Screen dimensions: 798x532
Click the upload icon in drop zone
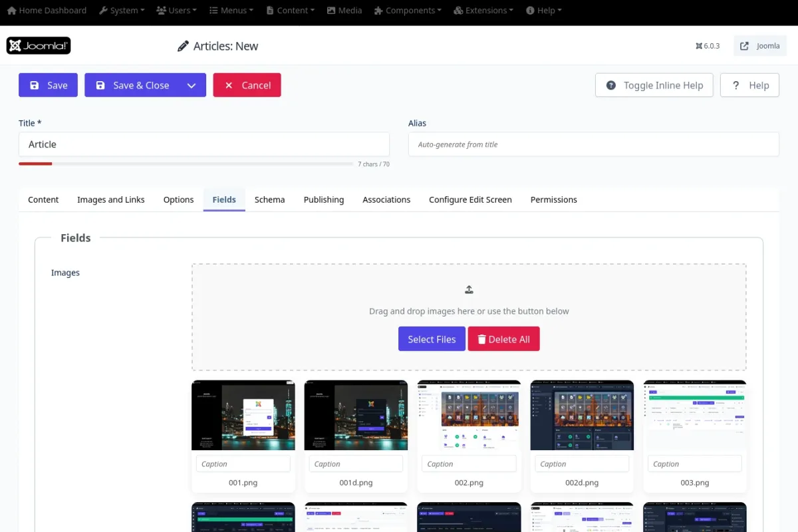point(469,289)
